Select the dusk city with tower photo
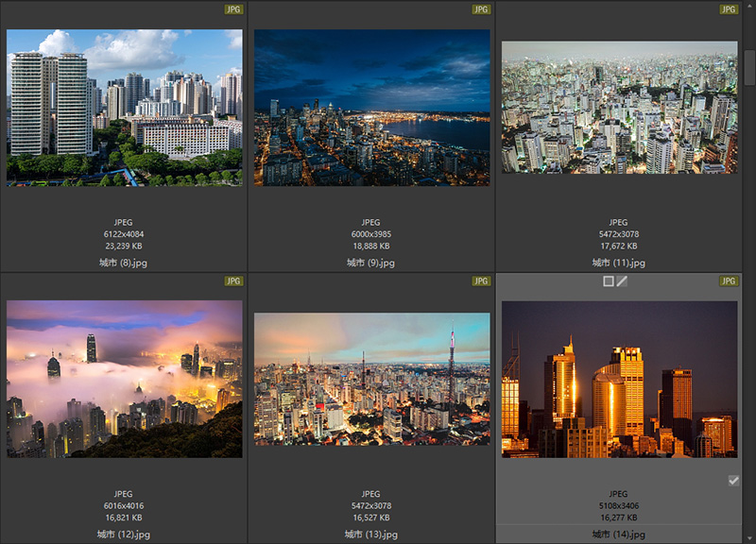This screenshot has width=756, height=544. [x=371, y=379]
